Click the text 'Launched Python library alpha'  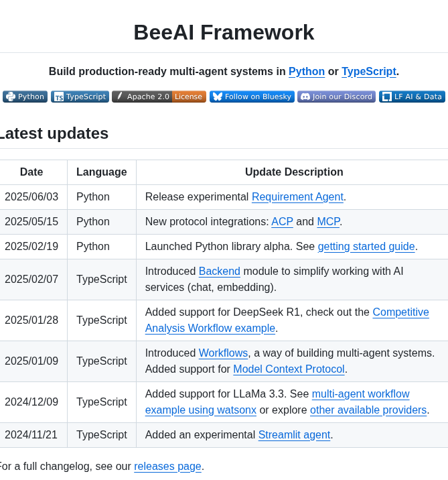(218, 247)
